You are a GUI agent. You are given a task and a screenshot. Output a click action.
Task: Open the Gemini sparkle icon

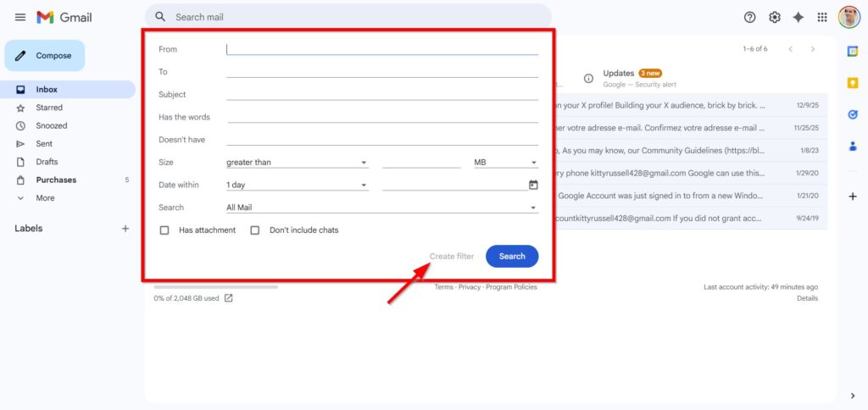(798, 18)
